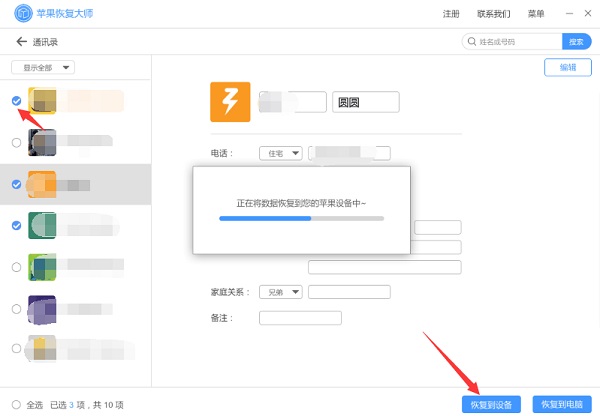Viewport: 600px width, 416px height.
Task: Tick the second contact's unchecked checkbox
Action: [16, 143]
